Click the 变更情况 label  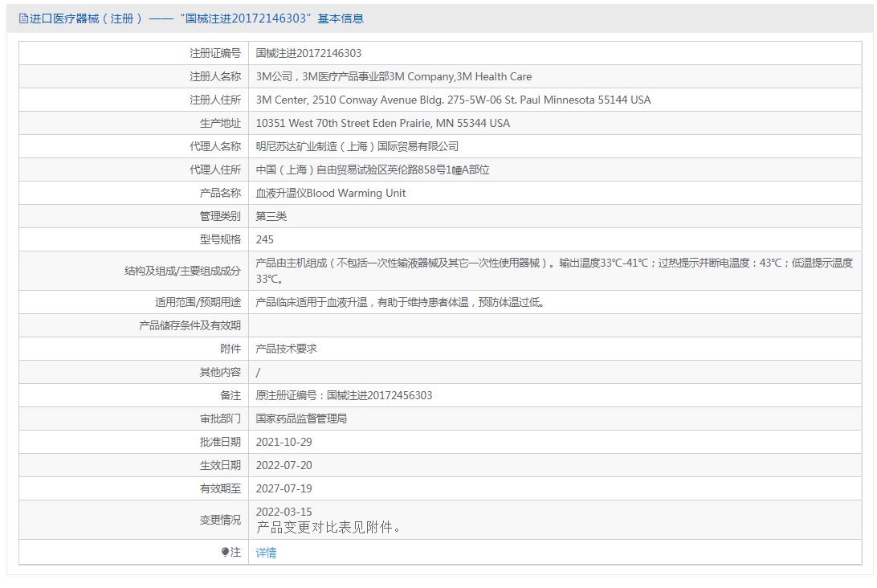[x=220, y=520]
